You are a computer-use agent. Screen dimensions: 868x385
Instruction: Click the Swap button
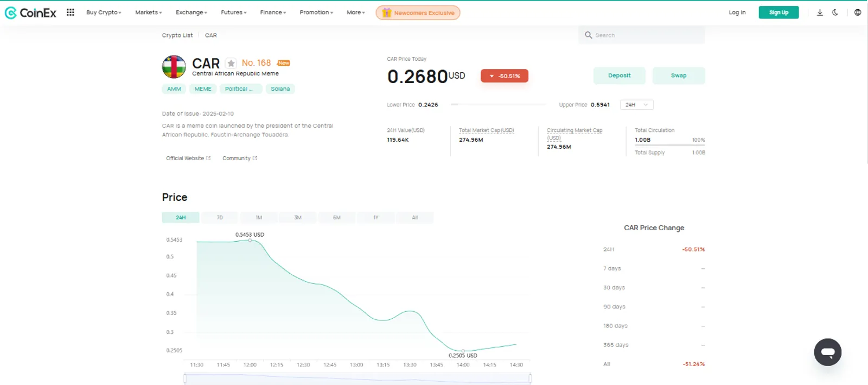(679, 75)
